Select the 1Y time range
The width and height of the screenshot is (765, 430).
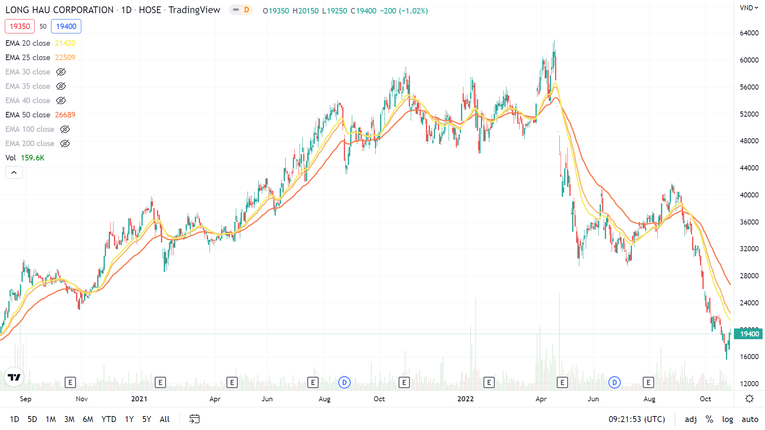pos(129,419)
